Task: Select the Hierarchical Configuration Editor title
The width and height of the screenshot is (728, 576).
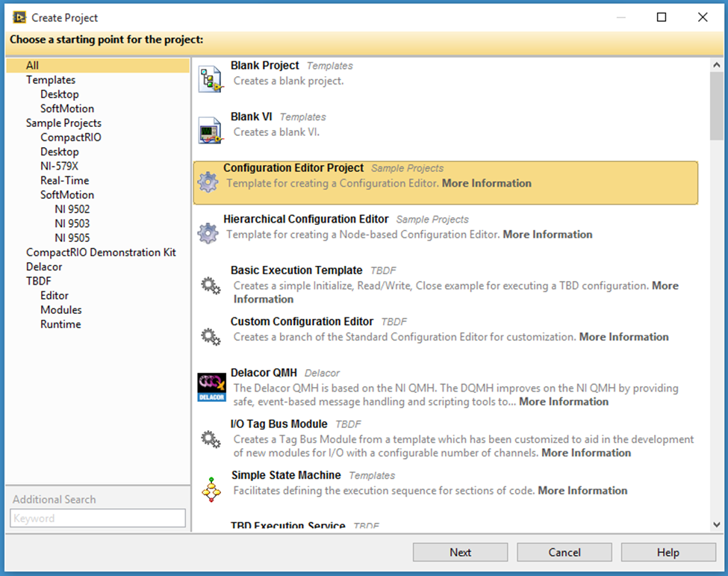Action: pyautogui.click(x=306, y=219)
